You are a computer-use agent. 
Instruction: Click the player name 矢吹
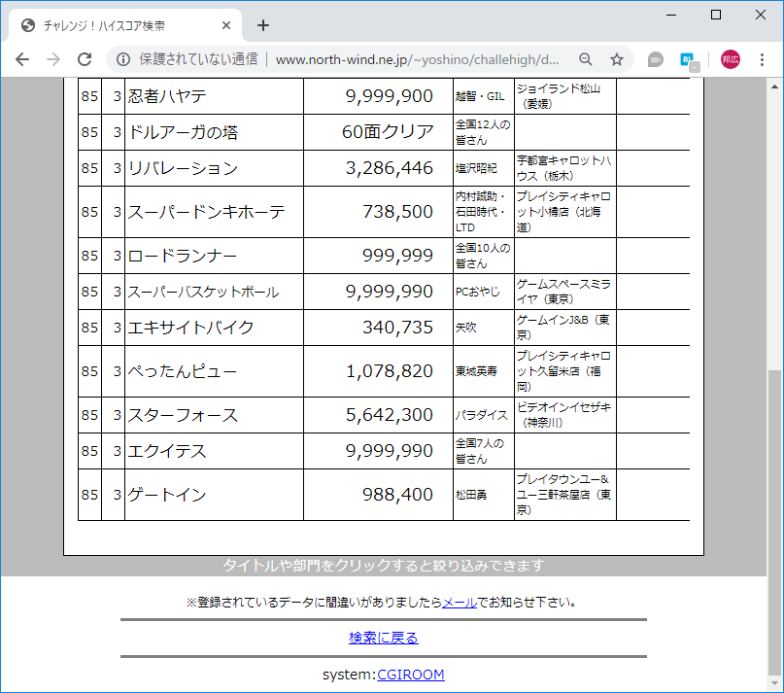(x=465, y=328)
